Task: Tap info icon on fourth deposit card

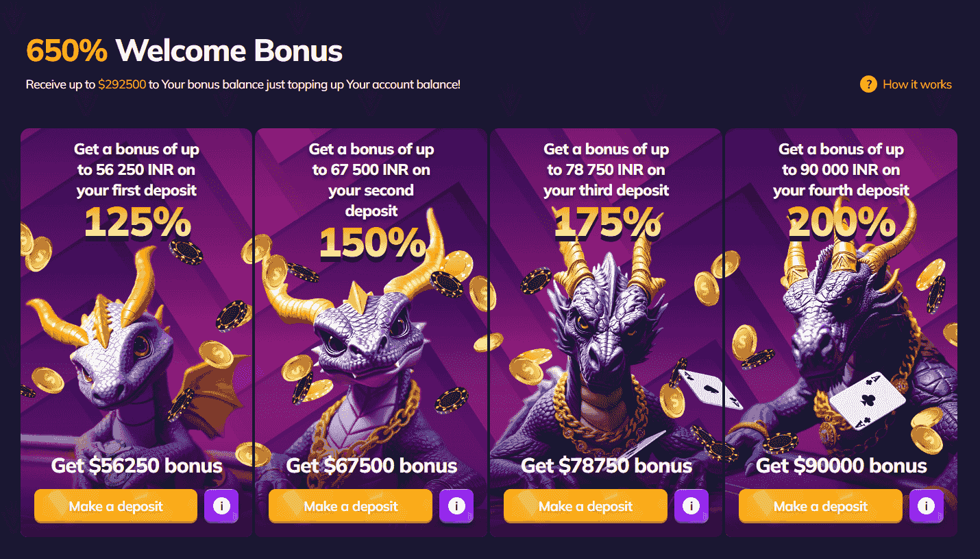Action: pyautogui.click(x=926, y=506)
